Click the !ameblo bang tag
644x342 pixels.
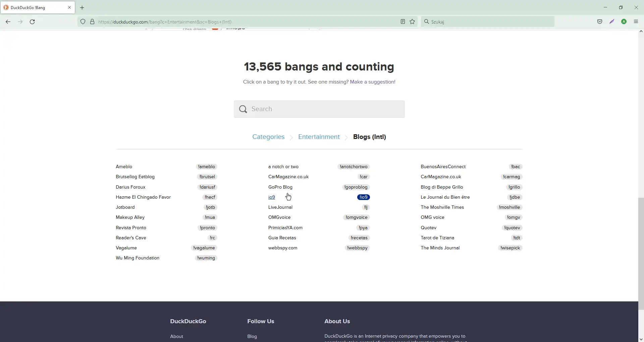pos(207,167)
